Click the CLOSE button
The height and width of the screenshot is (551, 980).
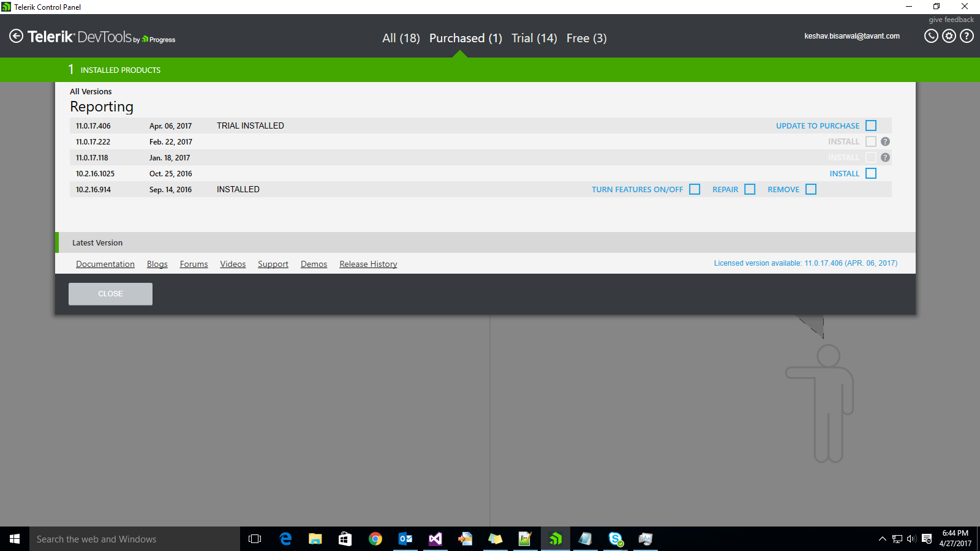tap(110, 294)
